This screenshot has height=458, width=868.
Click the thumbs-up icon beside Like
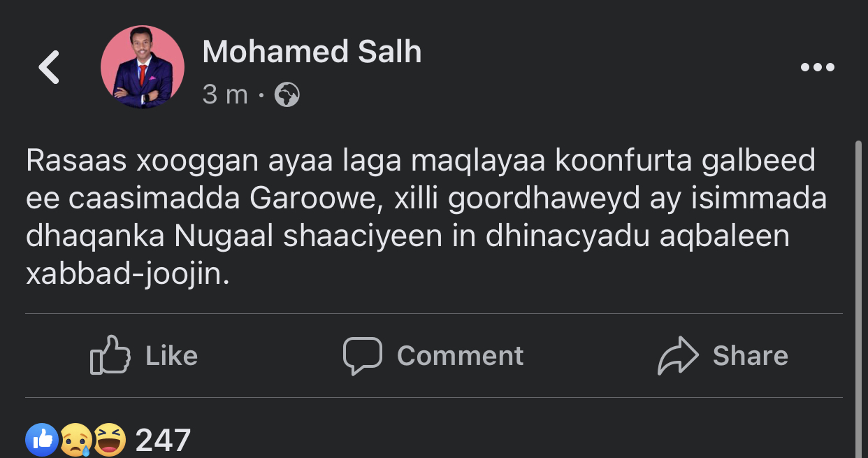(x=110, y=355)
